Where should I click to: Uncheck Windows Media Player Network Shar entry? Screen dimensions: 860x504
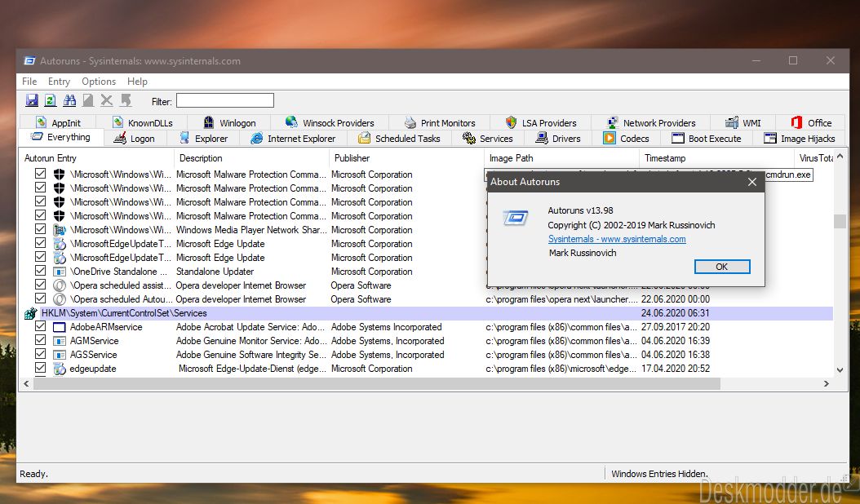click(40, 228)
